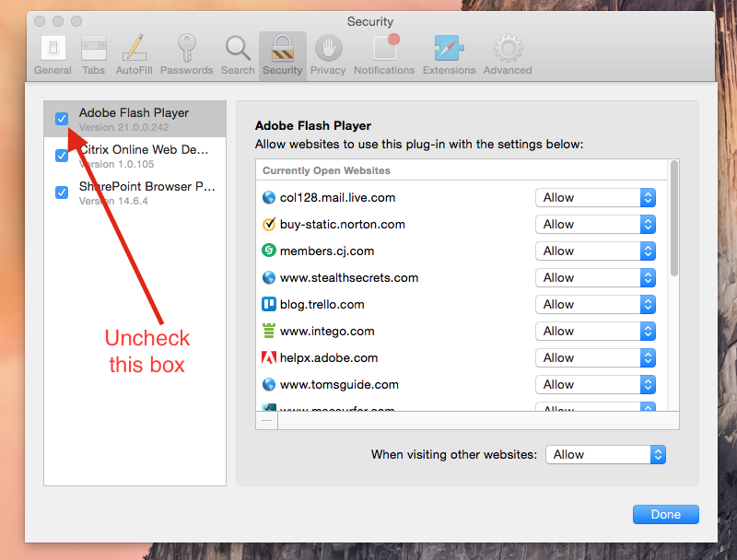Click the Trello icon beside blog.trello.com

click(x=269, y=305)
